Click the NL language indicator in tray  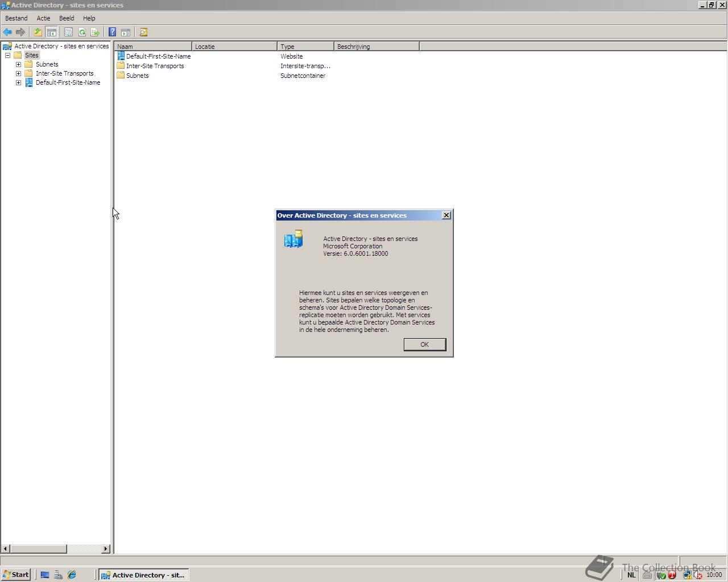631,575
